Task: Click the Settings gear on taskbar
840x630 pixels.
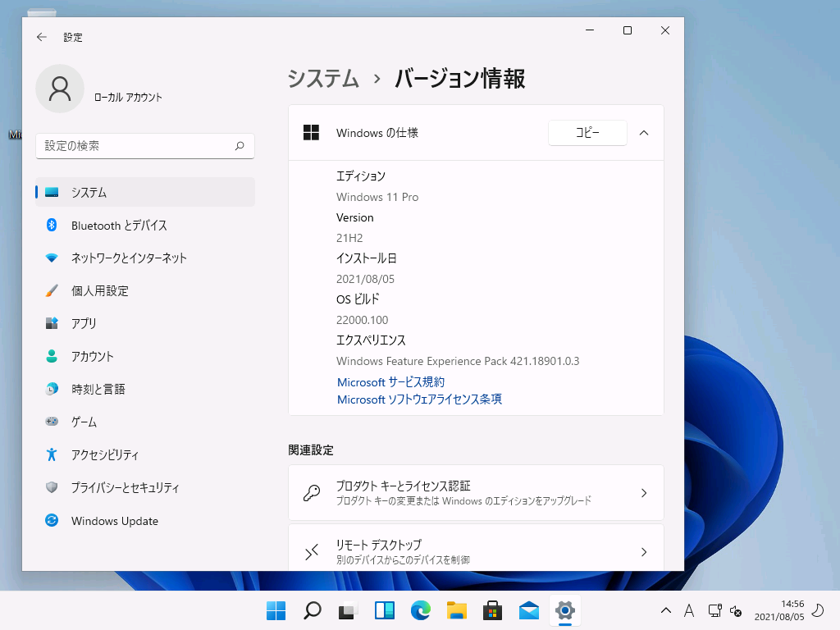Action: [564, 609]
